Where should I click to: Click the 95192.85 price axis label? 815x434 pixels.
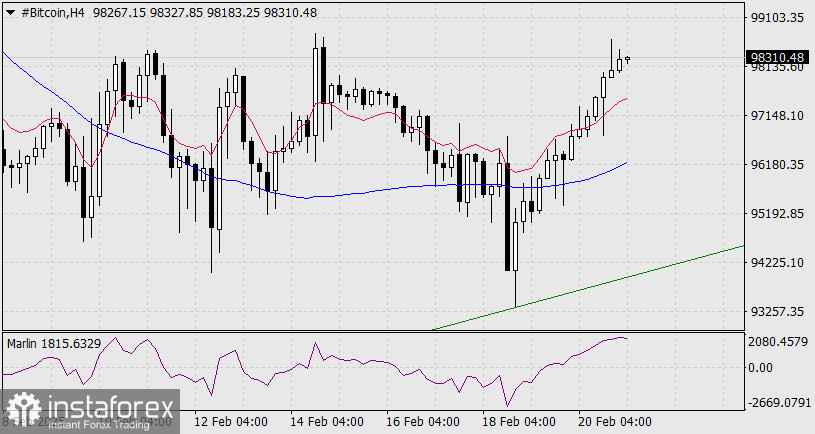click(778, 213)
